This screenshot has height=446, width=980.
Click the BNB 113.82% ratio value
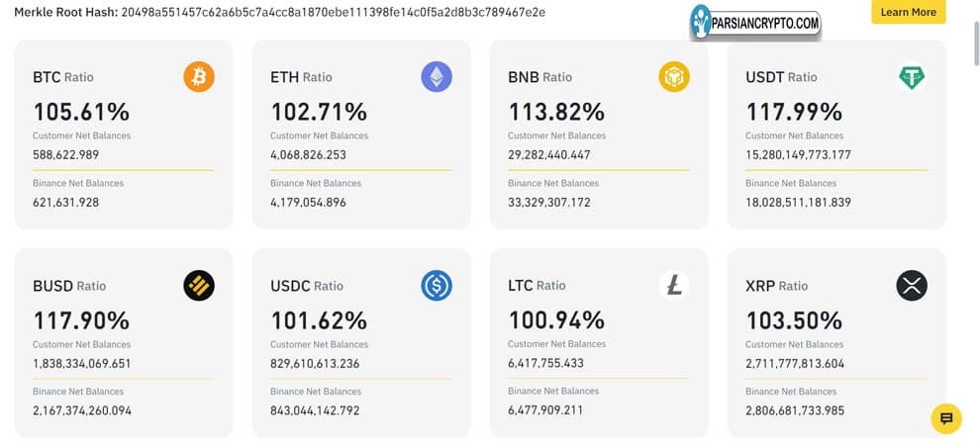(x=556, y=112)
